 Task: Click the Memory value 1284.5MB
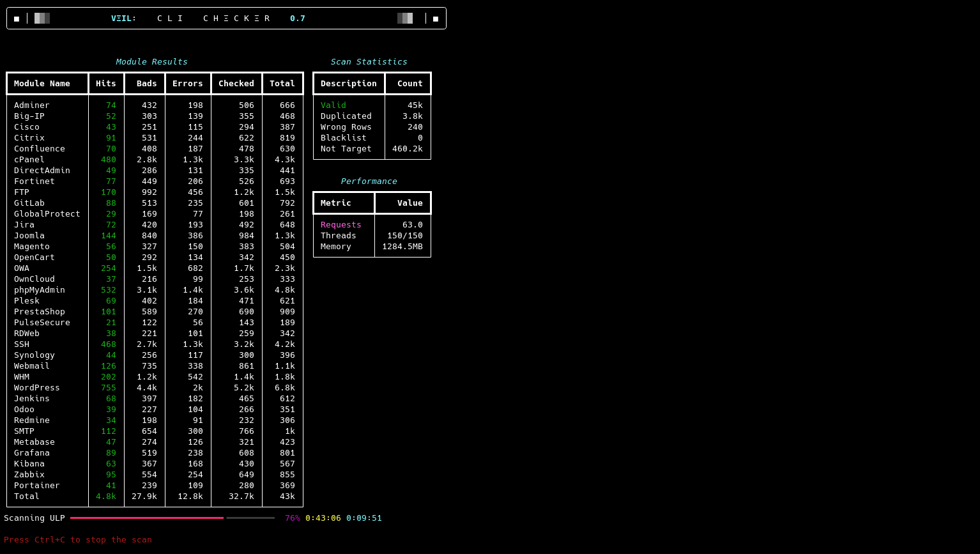click(402, 247)
